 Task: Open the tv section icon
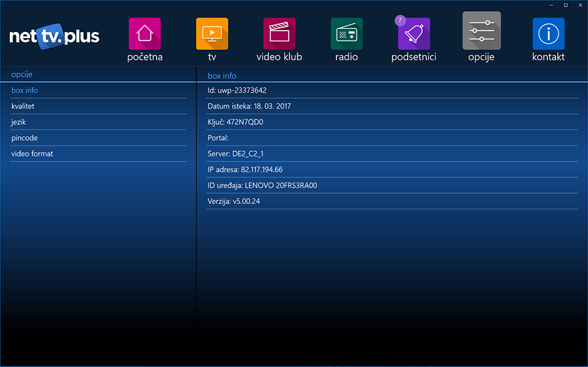pyautogui.click(x=212, y=34)
